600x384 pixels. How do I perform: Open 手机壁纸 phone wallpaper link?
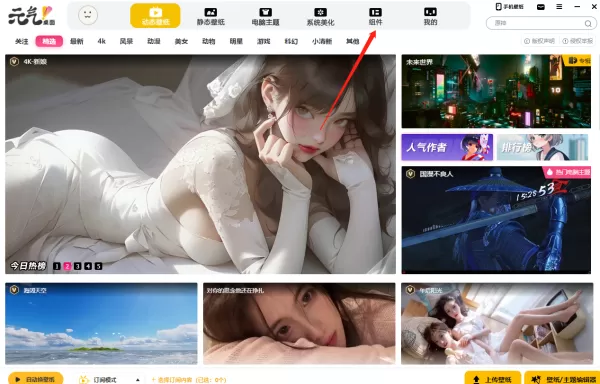coord(510,7)
